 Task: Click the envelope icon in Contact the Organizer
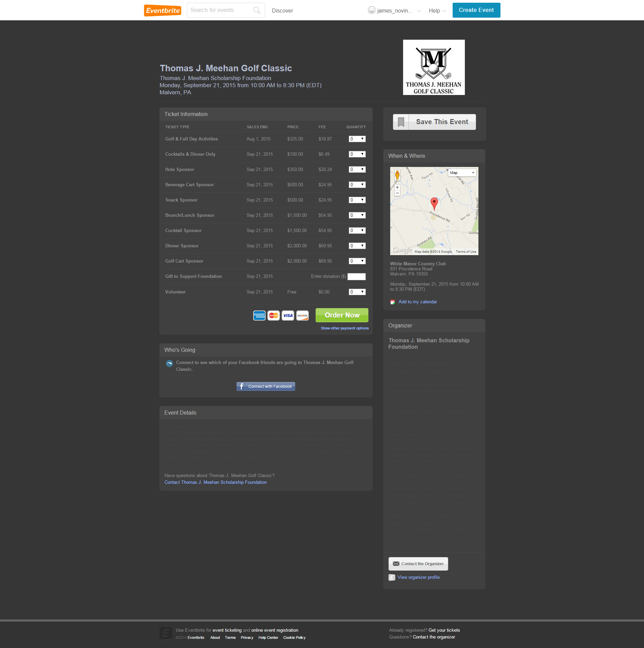click(396, 564)
